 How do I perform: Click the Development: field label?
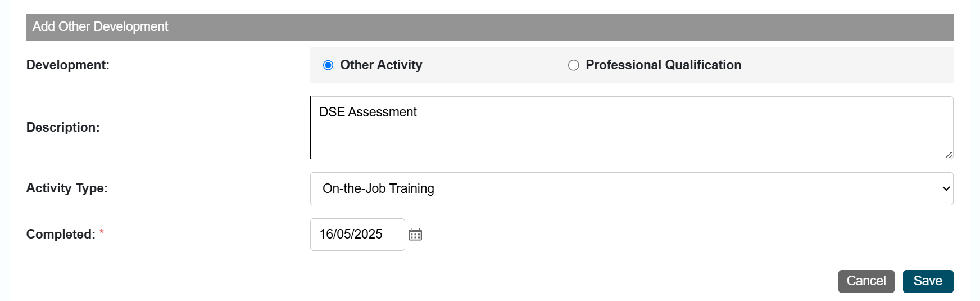pyautogui.click(x=68, y=65)
